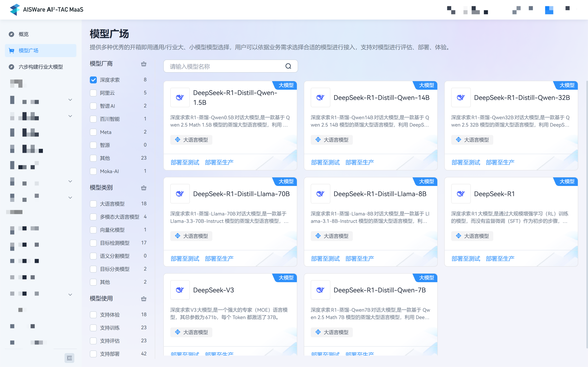Expand the second sidebar chevron below it
The width and height of the screenshot is (588, 367).
point(70,116)
